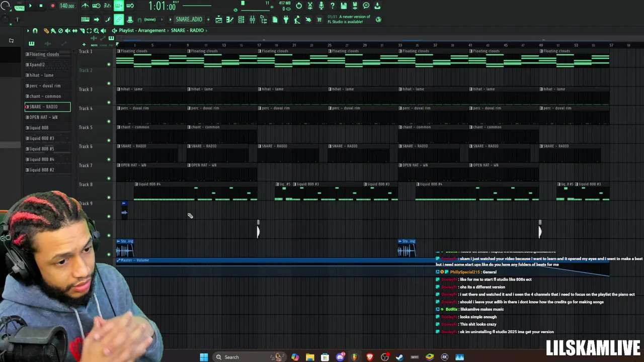This screenshot has height=362, width=644.
Task: Open help with question mark icon
Action: tap(332, 6)
